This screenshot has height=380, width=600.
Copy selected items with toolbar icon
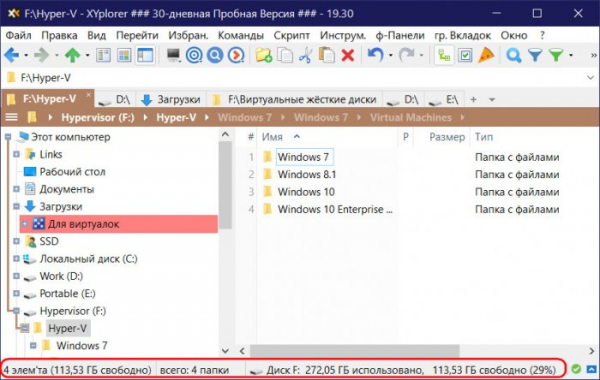point(285,55)
